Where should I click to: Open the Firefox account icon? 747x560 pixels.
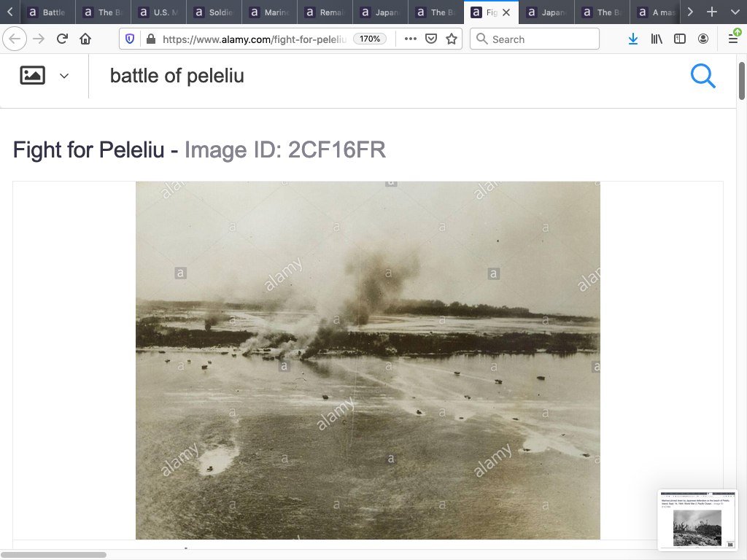pyautogui.click(x=703, y=39)
